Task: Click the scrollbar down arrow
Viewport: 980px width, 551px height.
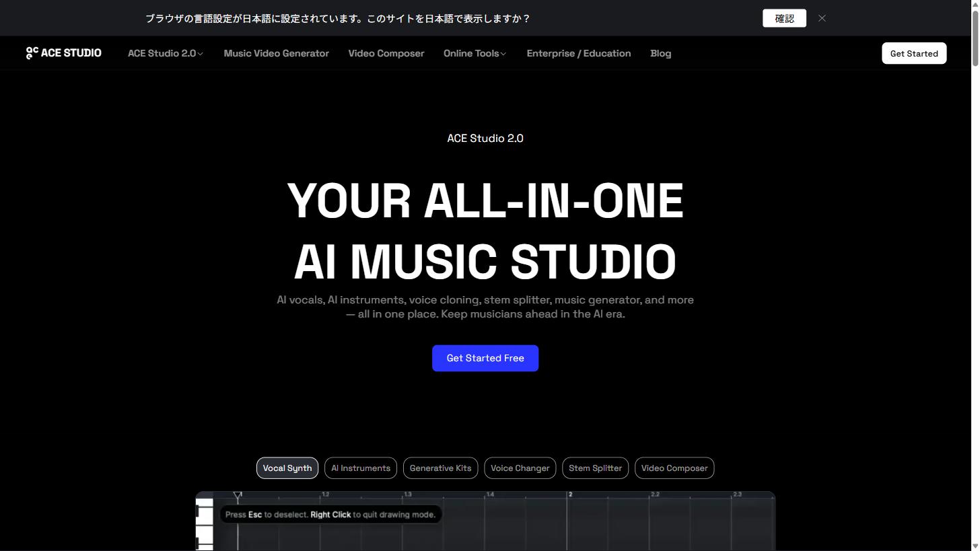Action: point(975,546)
